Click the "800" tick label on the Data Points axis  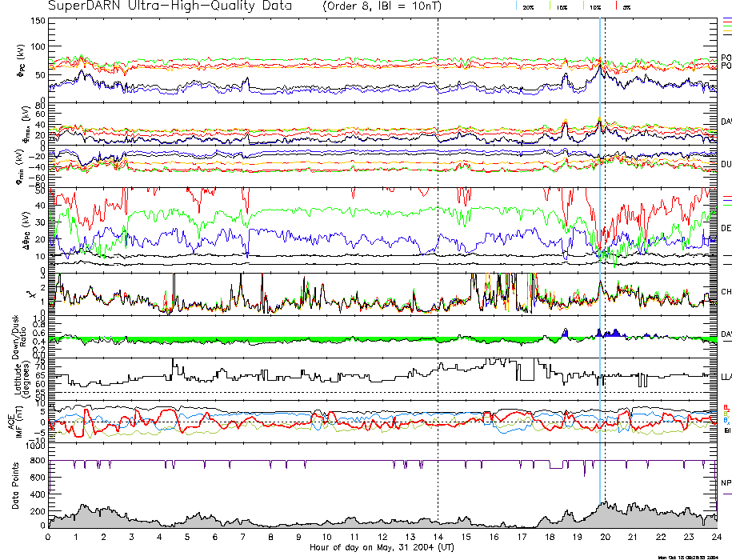(38, 461)
